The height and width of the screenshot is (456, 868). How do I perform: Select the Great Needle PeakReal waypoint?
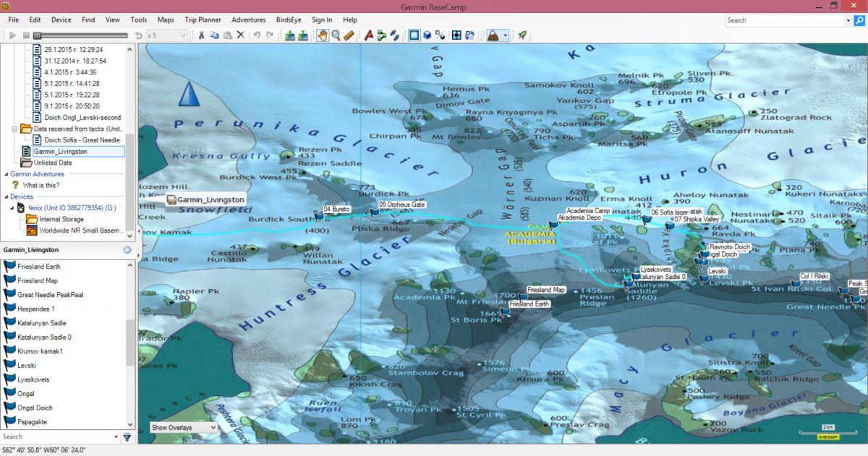pyautogui.click(x=50, y=295)
